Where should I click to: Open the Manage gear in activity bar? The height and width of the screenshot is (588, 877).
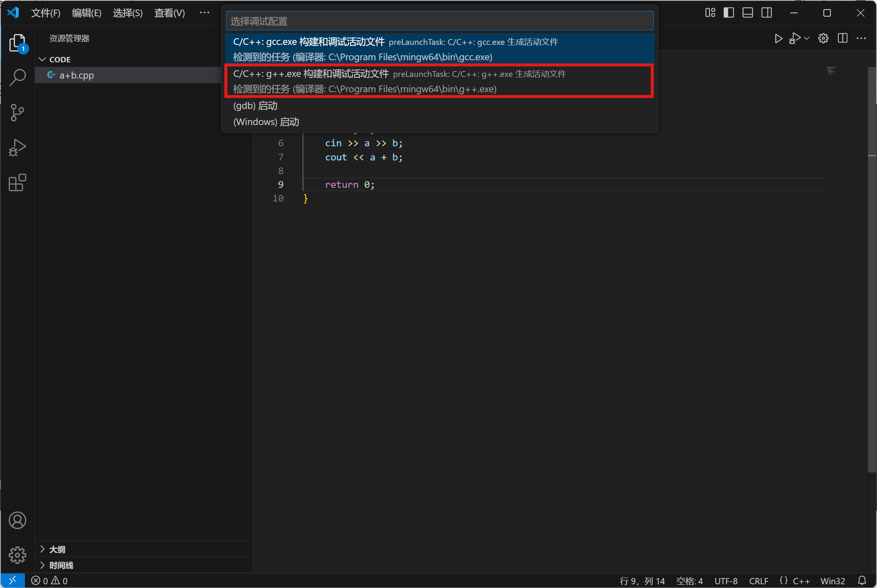pyautogui.click(x=17, y=555)
